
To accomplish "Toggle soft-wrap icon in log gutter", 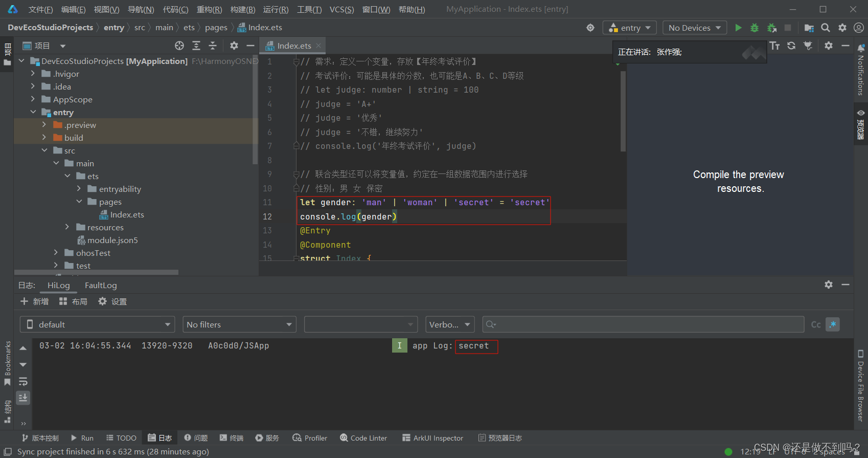I will [x=23, y=382].
